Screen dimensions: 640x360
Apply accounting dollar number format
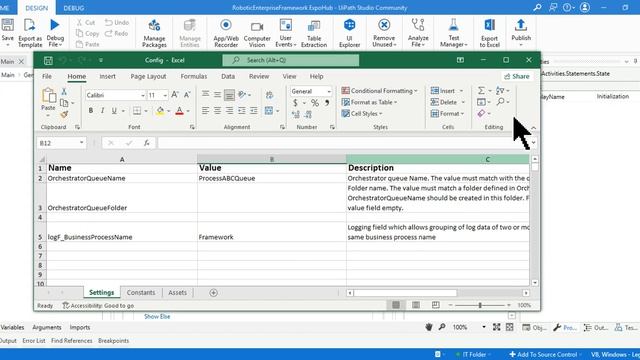point(295,103)
